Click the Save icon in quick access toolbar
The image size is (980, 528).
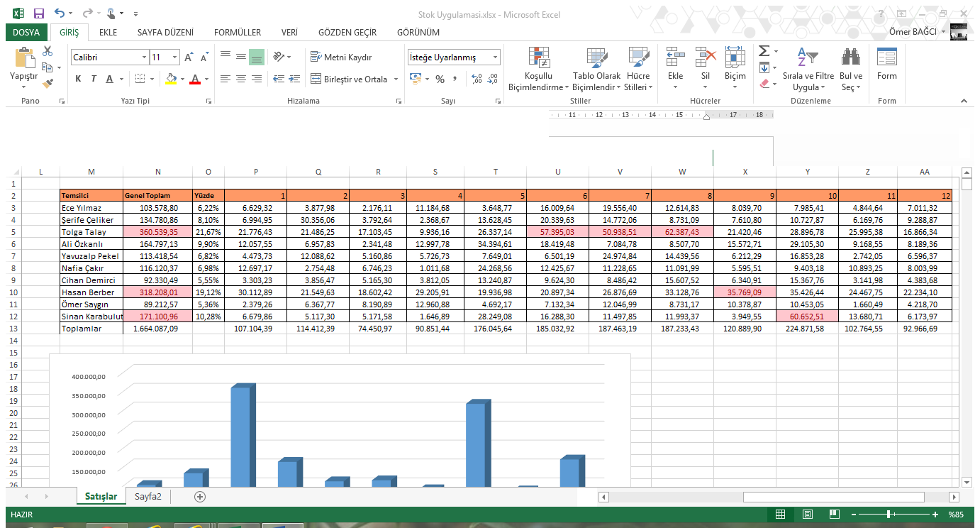[x=38, y=13]
